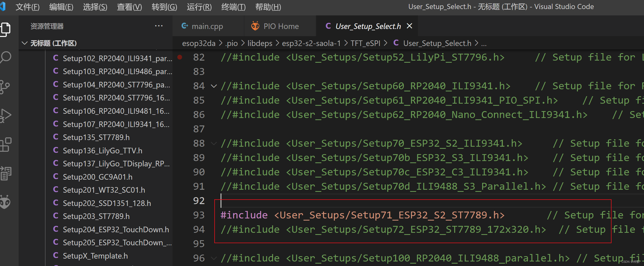
Task: Click TFT_eSPI in the breadcrumb path
Action: click(365, 43)
